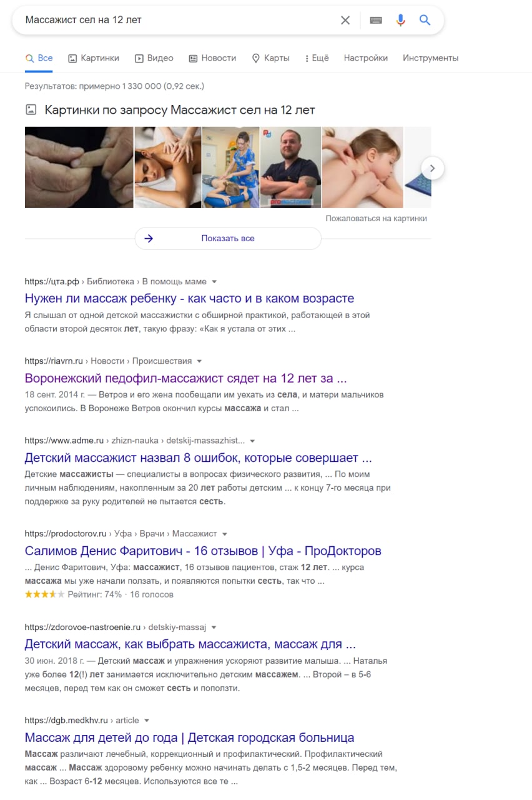
Task: Switch to the Картинки tab
Action: pos(94,58)
